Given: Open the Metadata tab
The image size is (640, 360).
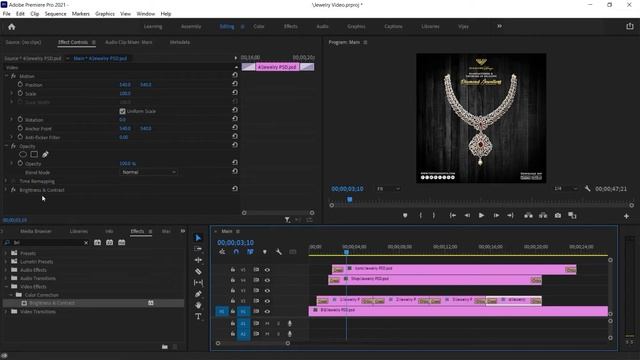Looking at the screenshot, I should (x=180, y=42).
